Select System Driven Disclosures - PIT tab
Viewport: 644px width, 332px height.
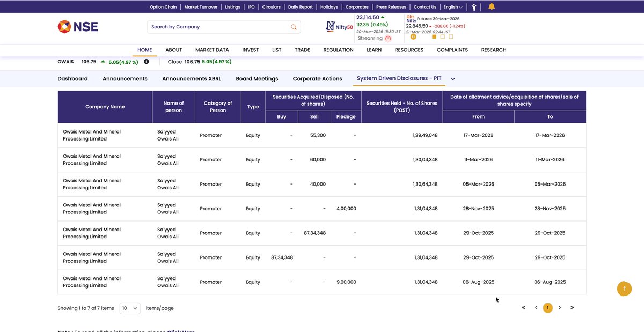click(x=399, y=78)
